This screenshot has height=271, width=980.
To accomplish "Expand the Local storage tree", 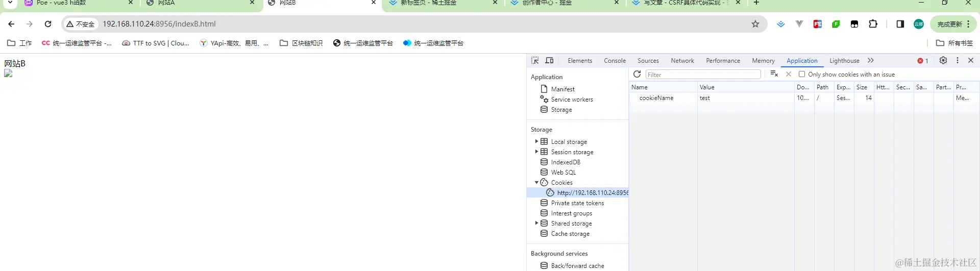I will pos(536,141).
